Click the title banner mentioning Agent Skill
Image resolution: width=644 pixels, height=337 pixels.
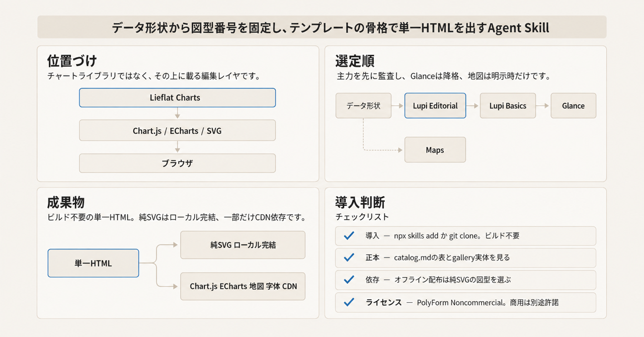pos(322,27)
